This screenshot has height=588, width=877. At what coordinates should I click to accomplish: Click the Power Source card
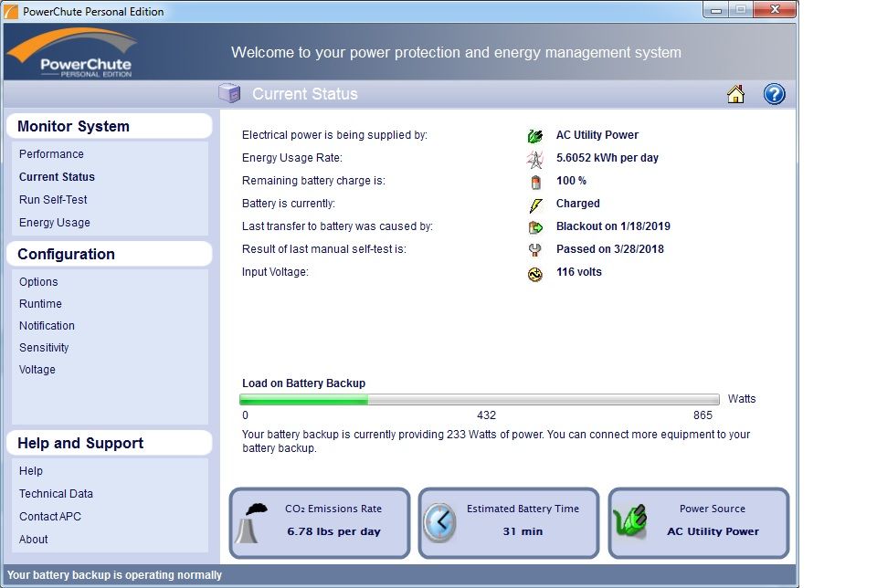699,522
